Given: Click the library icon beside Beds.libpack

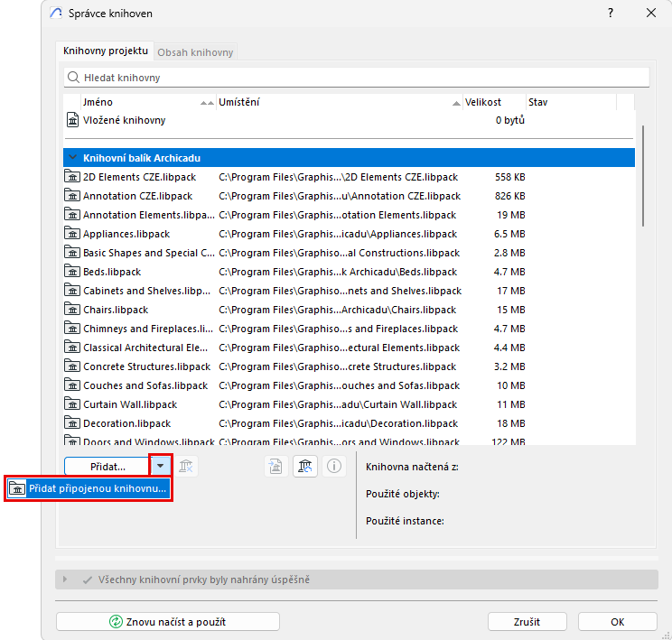Looking at the screenshot, I should pyautogui.click(x=72, y=271).
